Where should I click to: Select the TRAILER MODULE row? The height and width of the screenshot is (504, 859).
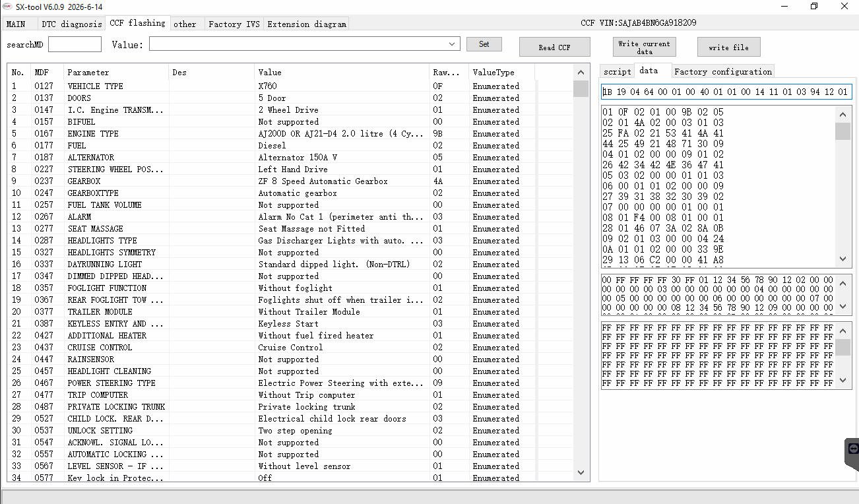click(x=290, y=312)
